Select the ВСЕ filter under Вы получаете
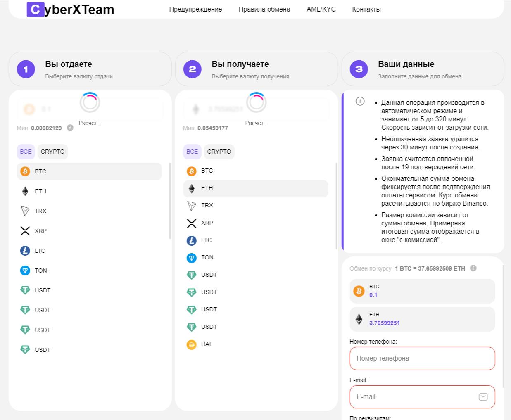 192,152
